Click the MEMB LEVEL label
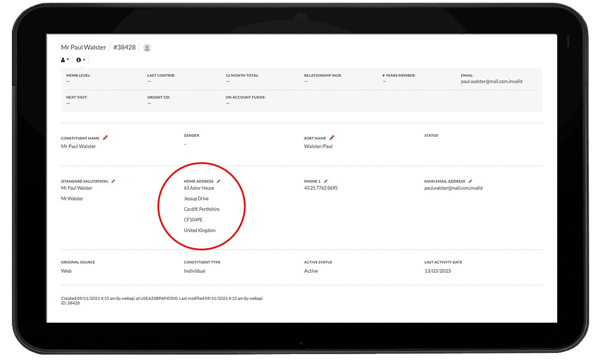 pos(78,76)
